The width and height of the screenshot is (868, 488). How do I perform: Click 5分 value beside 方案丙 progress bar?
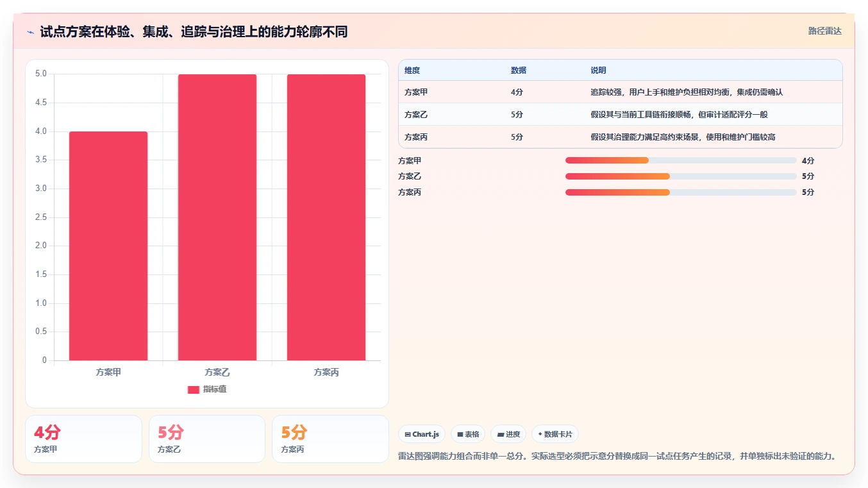808,192
